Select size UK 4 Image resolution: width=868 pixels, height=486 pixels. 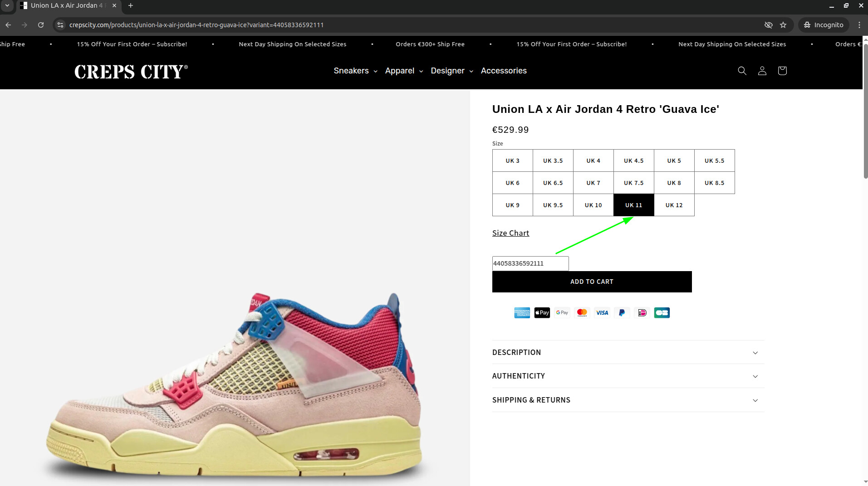593,160
